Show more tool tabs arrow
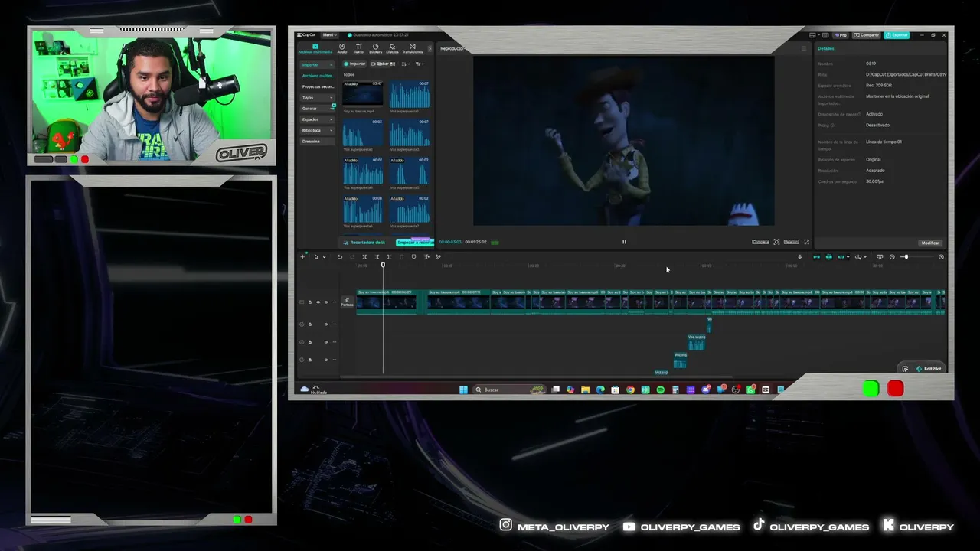Viewport: 980px width, 551px height. tap(430, 48)
